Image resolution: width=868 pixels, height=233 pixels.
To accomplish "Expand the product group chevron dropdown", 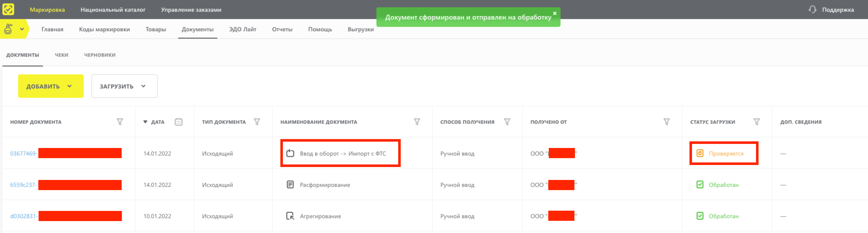I will click(22, 29).
